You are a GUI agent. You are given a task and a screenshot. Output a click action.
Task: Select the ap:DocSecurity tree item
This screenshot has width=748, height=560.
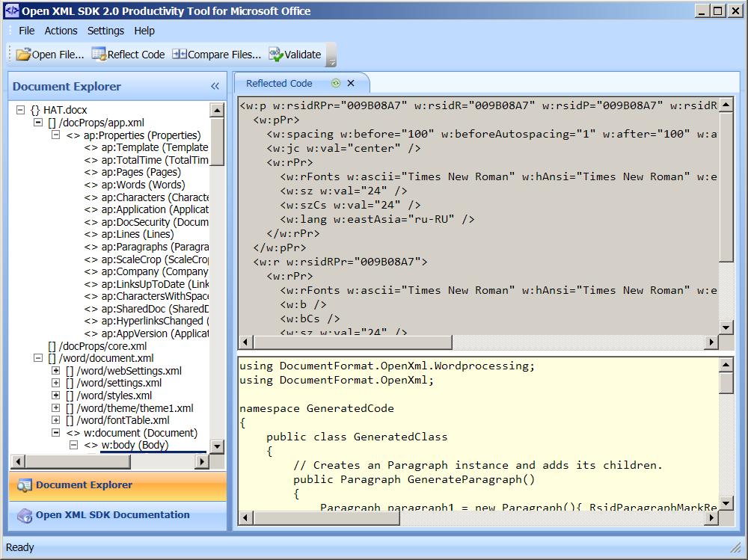(x=147, y=222)
